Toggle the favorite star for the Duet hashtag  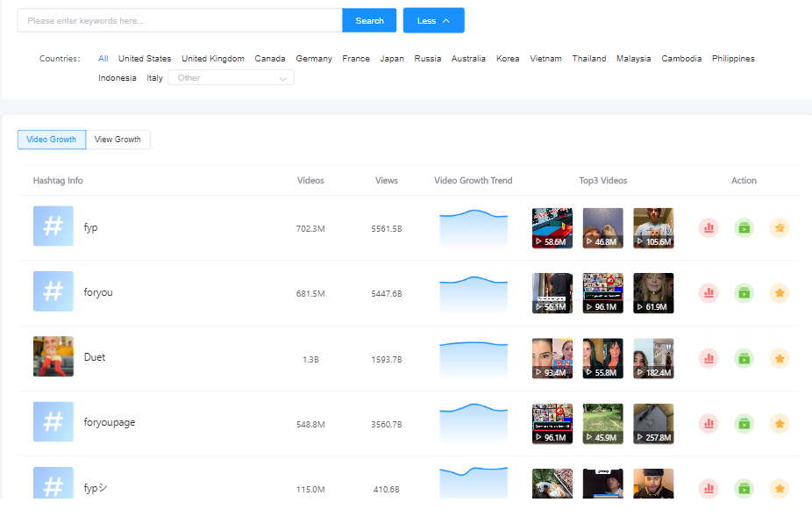click(x=780, y=358)
